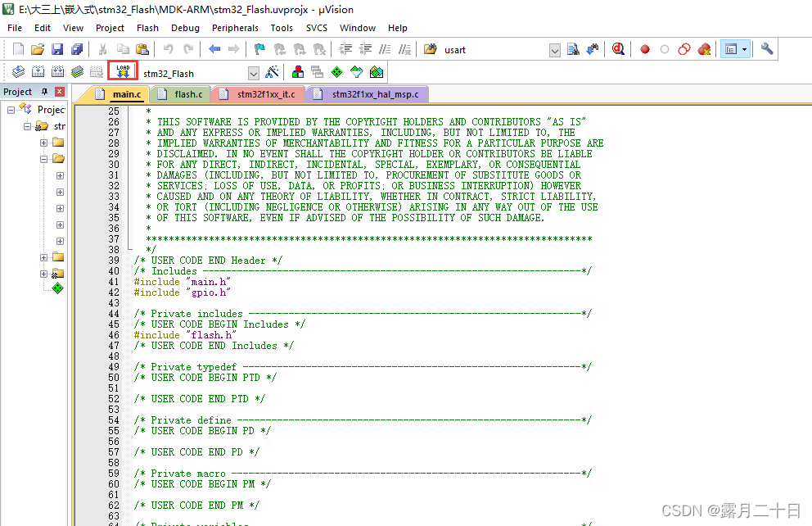Open the stm32_Flash target dropdown
The height and width of the screenshot is (526, 812).
[253, 74]
